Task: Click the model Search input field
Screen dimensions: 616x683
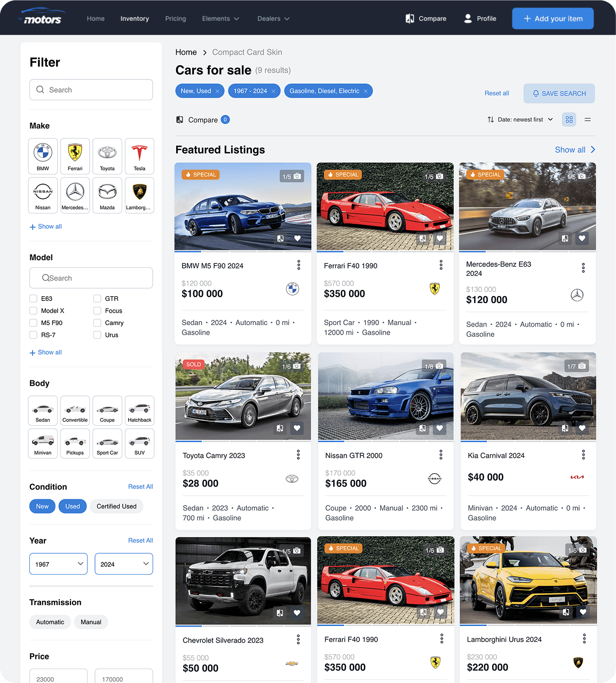Action: 91,278
